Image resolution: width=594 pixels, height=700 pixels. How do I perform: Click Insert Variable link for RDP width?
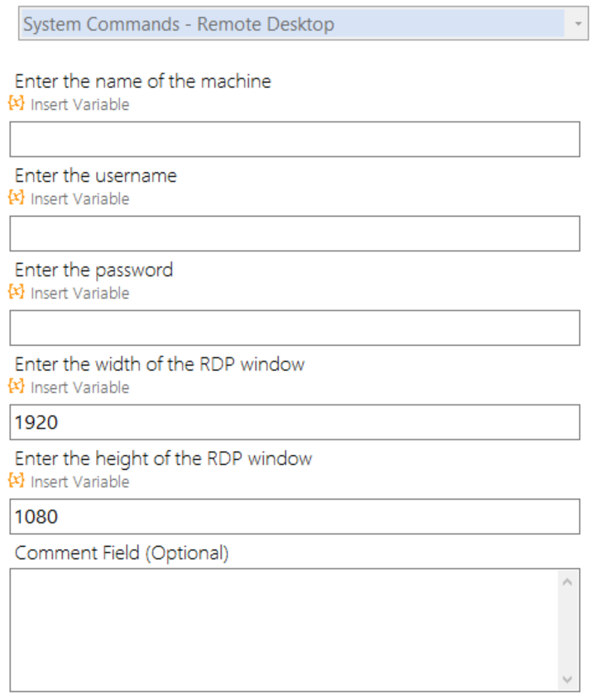pyautogui.click(x=80, y=387)
